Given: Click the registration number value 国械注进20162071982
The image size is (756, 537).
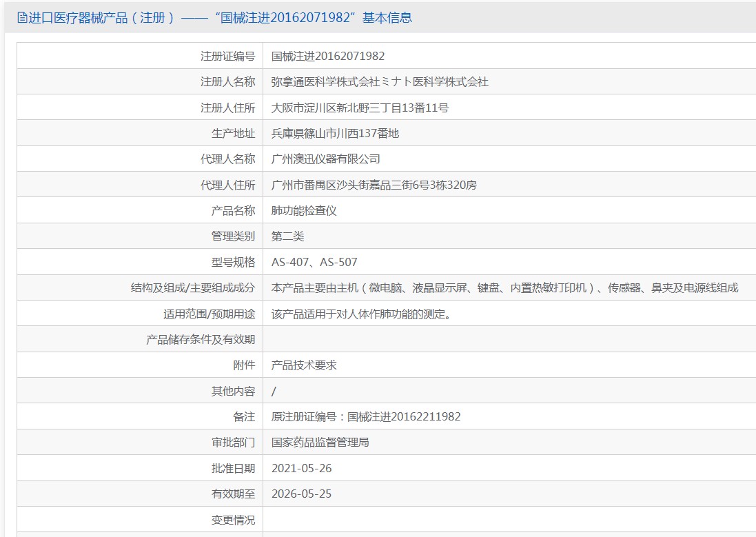Looking at the screenshot, I should pyautogui.click(x=328, y=56).
